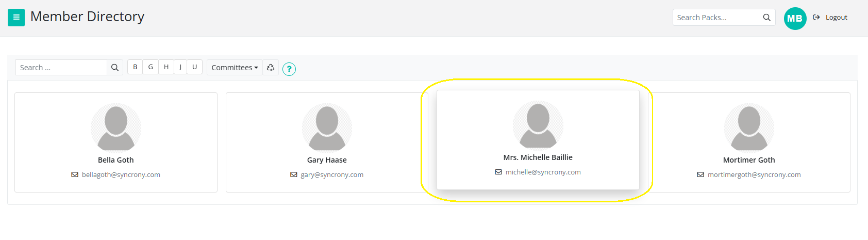Click the Logout link
Viewport: 868px width, 240px height.
pyautogui.click(x=836, y=18)
